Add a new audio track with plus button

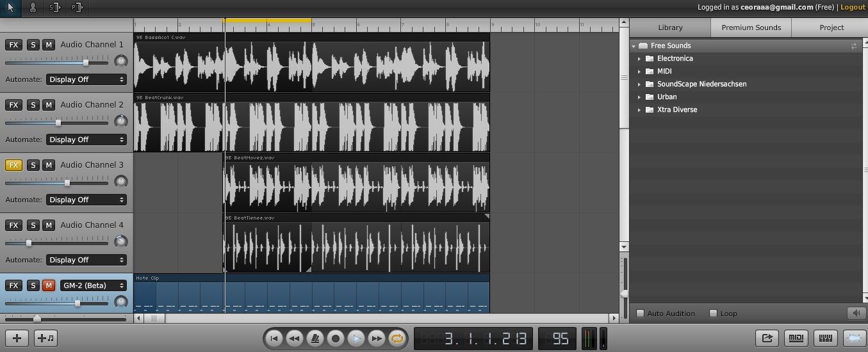[x=17, y=339]
